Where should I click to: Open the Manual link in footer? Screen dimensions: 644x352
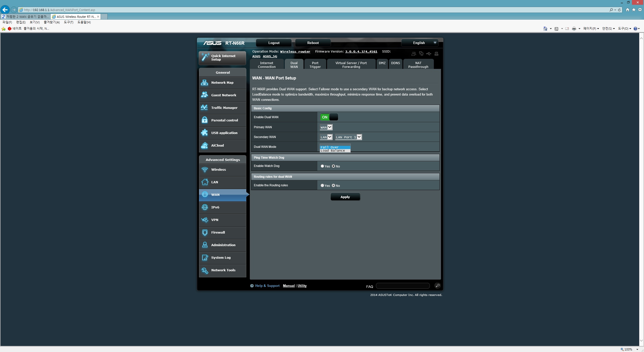[x=289, y=286]
